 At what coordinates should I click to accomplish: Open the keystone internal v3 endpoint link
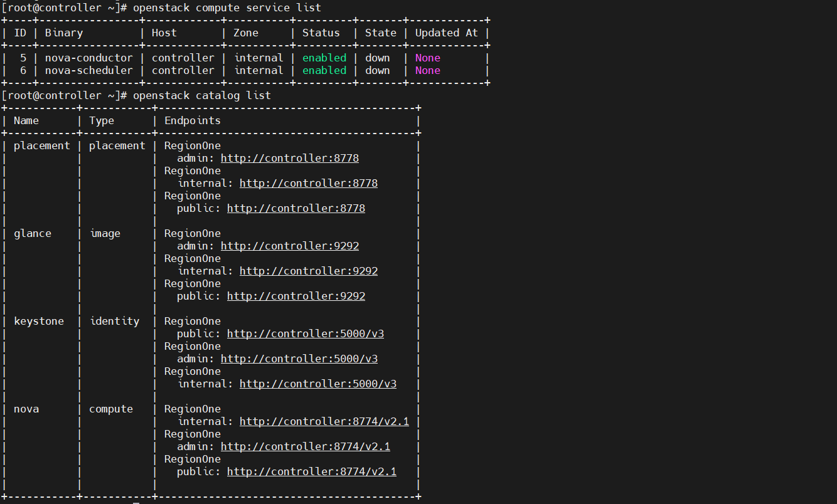(317, 384)
